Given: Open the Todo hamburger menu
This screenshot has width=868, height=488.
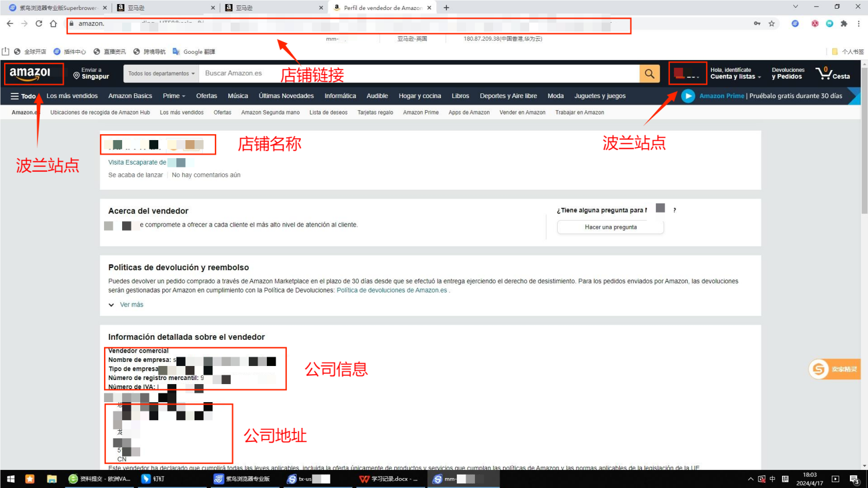Looking at the screenshot, I should (23, 96).
